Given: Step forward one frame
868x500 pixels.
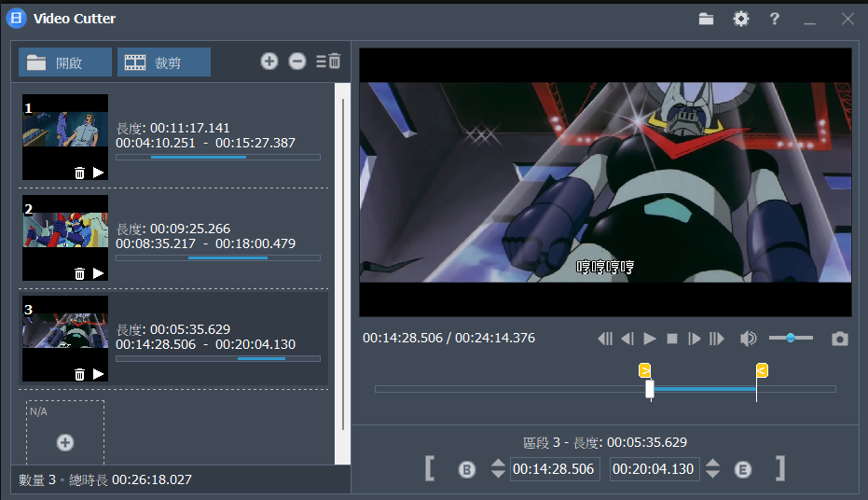Looking at the screenshot, I should click(x=695, y=339).
